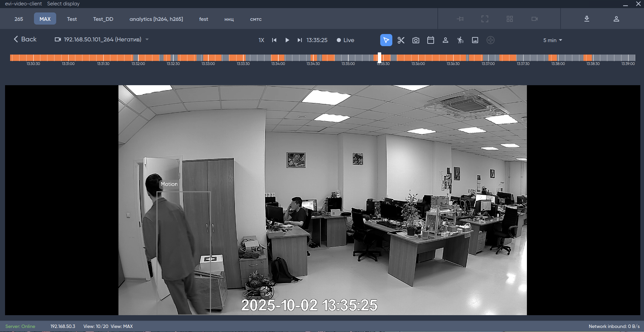The width and height of the screenshot is (644, 332).
Task: Click the timeline at the 13:37:00 mark
Action: (x=488, y=58)
